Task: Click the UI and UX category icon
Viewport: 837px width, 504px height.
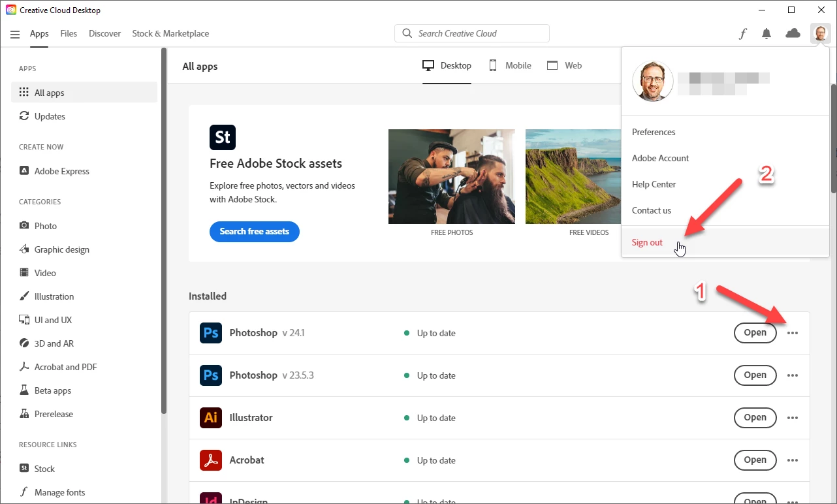Action: 24,320
